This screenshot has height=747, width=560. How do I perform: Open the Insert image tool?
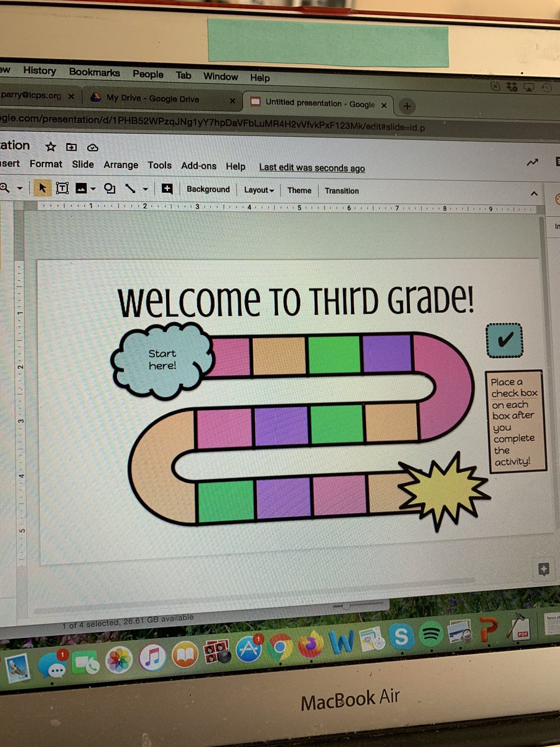tap(82, 188)
